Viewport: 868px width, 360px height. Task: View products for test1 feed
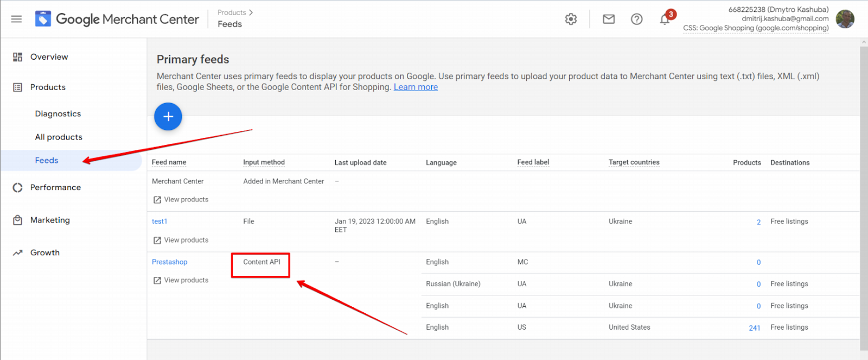(186, 240)
